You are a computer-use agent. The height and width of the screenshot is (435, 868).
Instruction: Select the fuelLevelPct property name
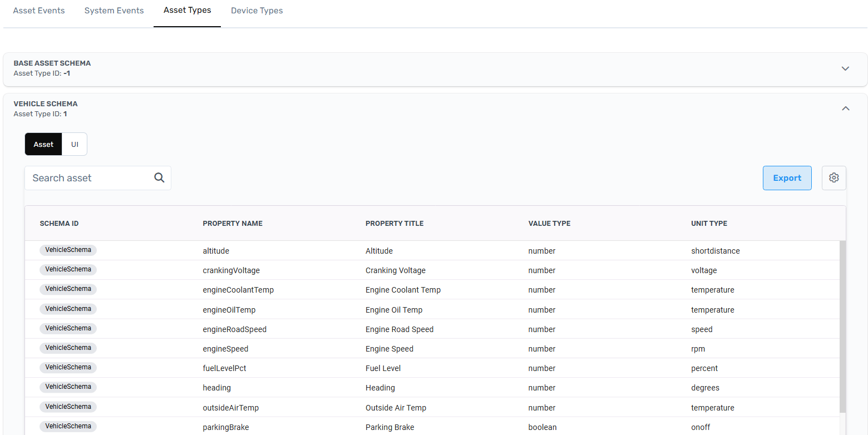click(x=224, y=368)
